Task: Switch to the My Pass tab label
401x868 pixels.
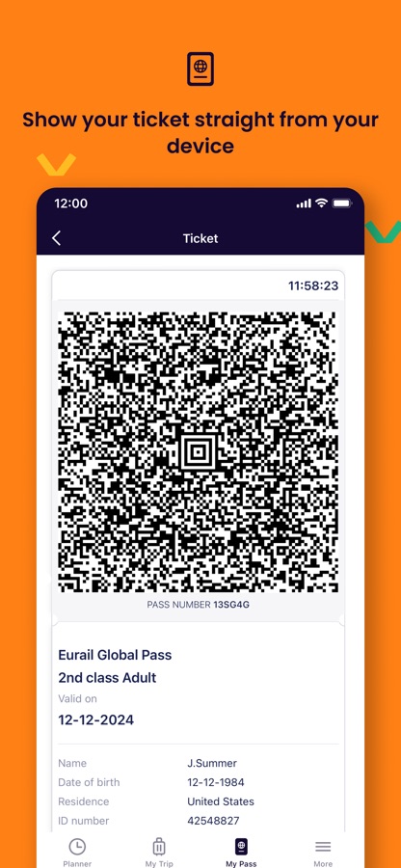Action: (x=241, y=863)
